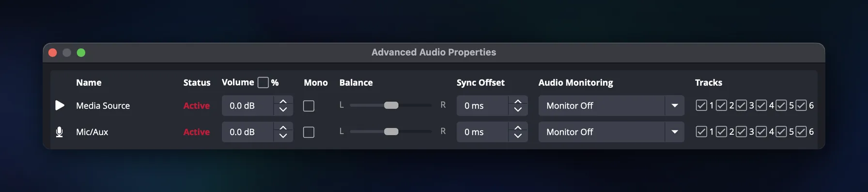The height and width of the screenshot is (192, 868).
Task: Open Media Source Audio Monitoring dropdown
Action: point(611,106)
